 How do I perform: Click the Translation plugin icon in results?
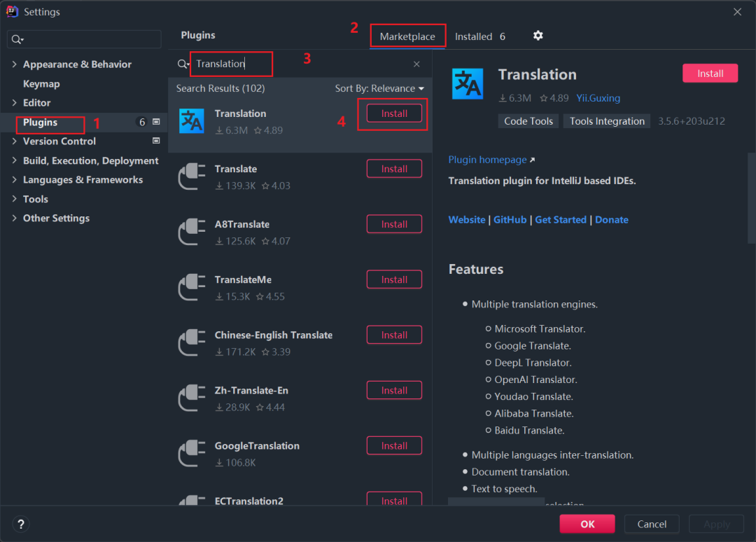tap(191, 121)
